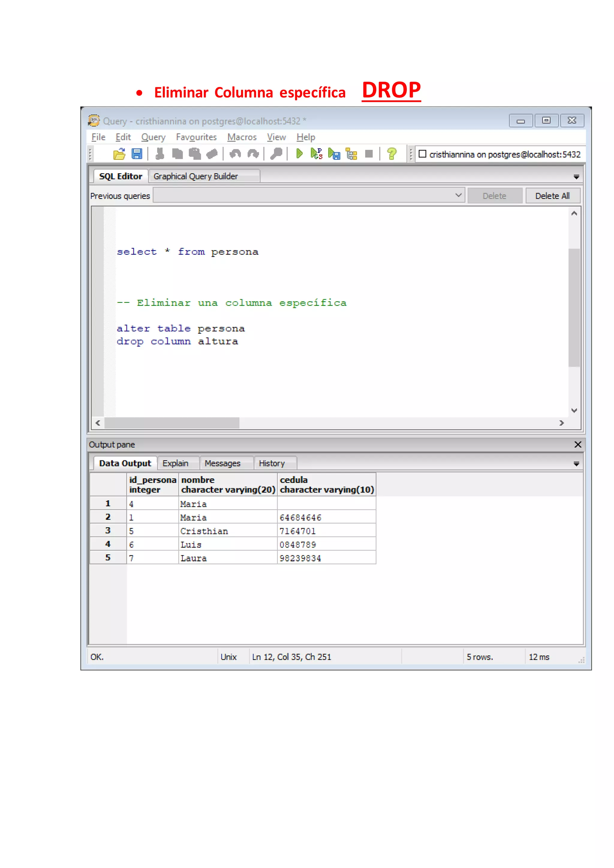Open the SQL Editor tab list arrow
The height and width of the screenshot is (868, 614).
click(x=576, y=177)
